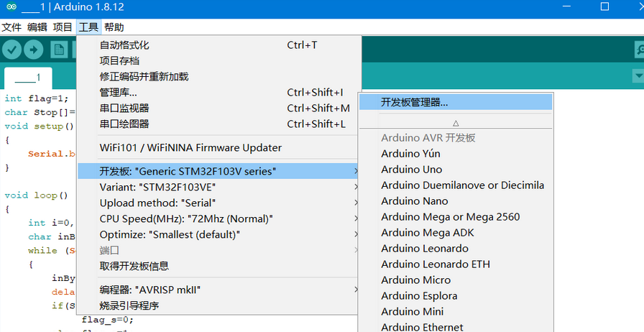Select Arduino Yún board
This screenshot has height=332, width=644.
click(456, 154)
